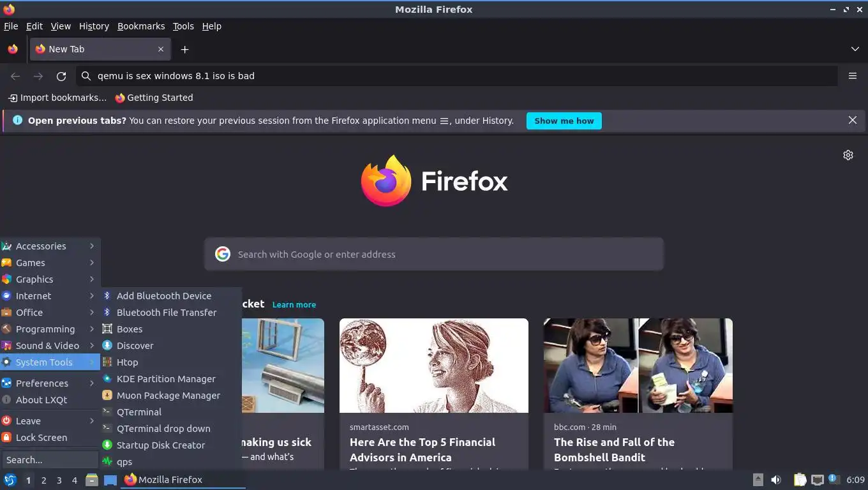Open the Edit menu
The height and width of the screenshot is (490, 868).
click(34, 26)
